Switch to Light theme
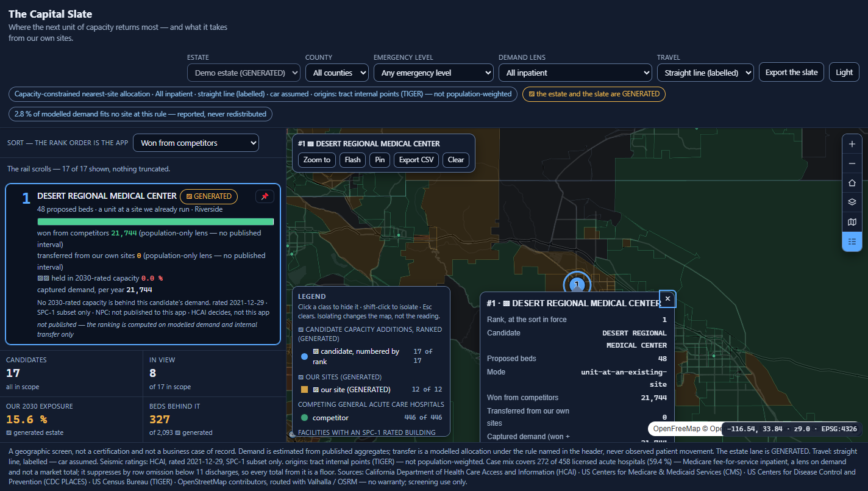868x491 pixels. click(844, 72)
